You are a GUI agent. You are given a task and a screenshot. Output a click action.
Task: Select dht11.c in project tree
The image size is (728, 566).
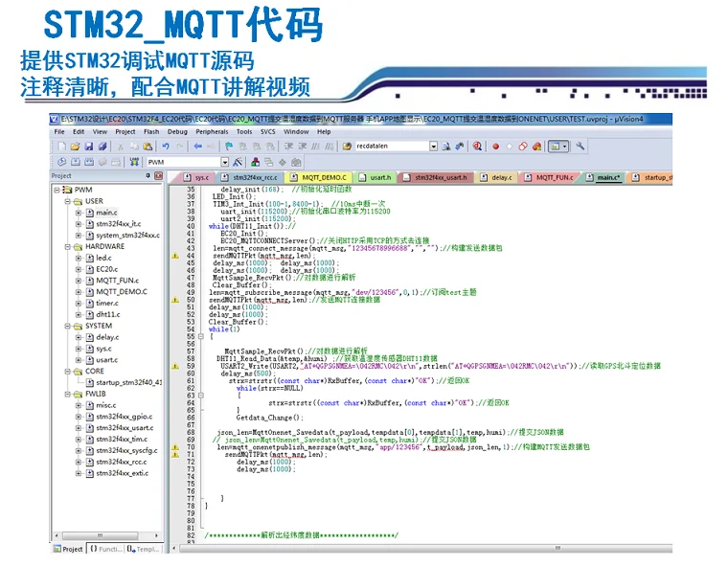(x=107, y=314)
